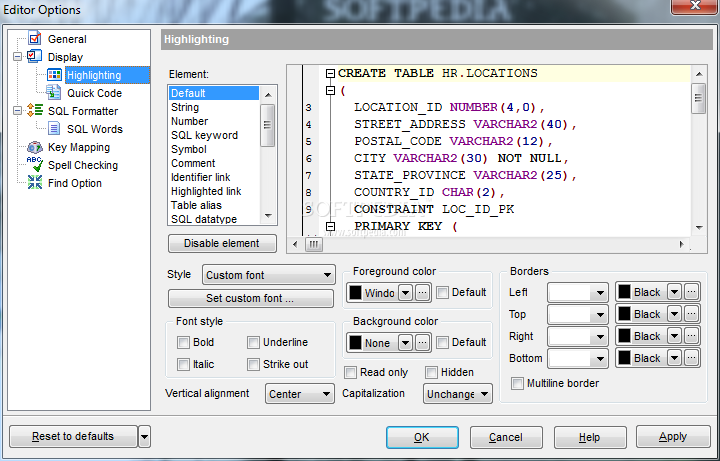Click the Left border Black color swatch
This screenshot has width=720, height=461.
pos(624,292)
